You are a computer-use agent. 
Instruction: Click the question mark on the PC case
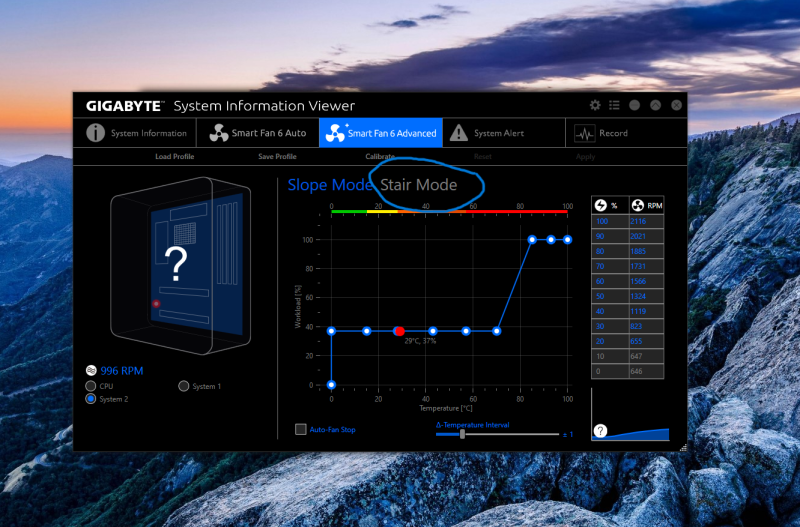[177, 264]
